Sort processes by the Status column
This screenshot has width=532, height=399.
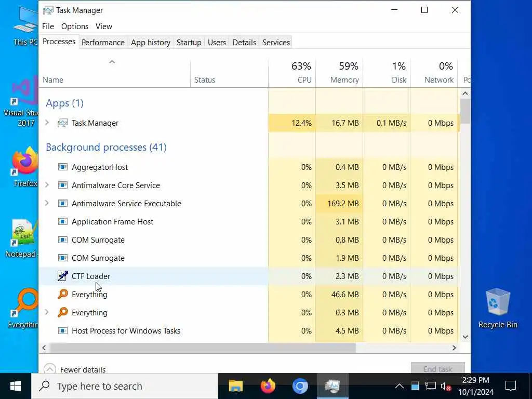(x=229, y=73)
